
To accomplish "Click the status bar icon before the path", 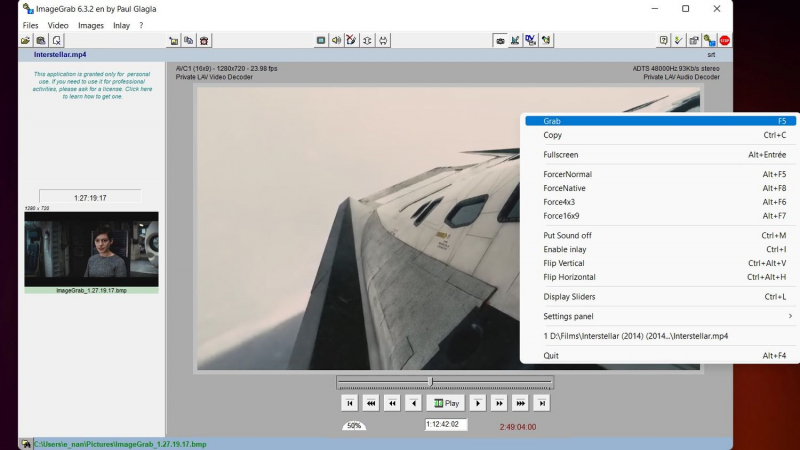I will pos(26,444).
